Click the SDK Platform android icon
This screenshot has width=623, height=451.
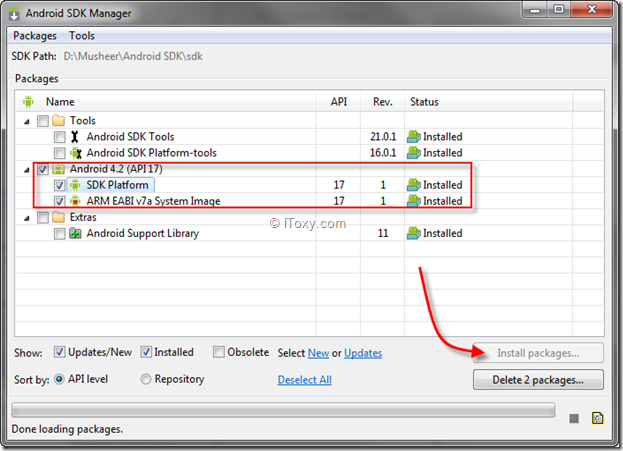(75, 185)
